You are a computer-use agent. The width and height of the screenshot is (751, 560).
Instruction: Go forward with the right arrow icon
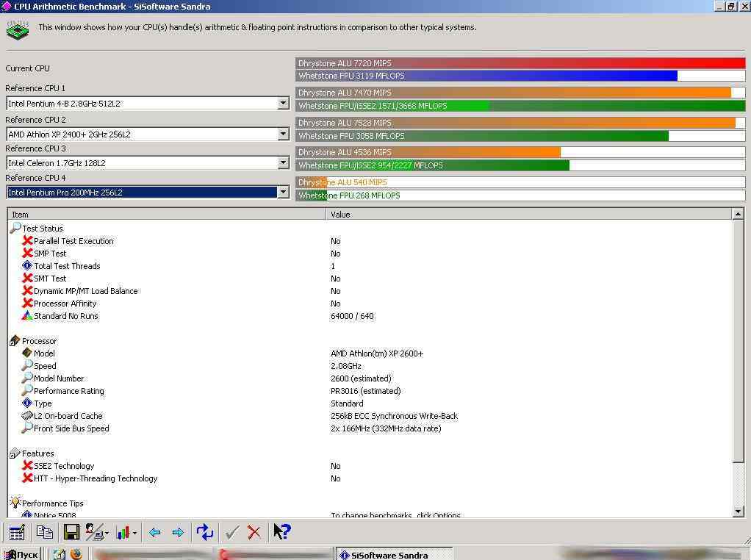click(178, 532)
